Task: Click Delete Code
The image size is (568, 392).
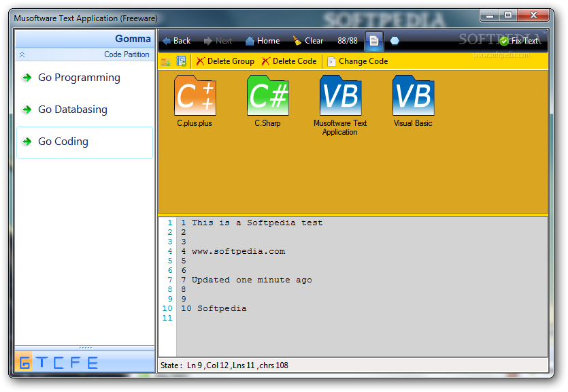Action: pos(289,61)
